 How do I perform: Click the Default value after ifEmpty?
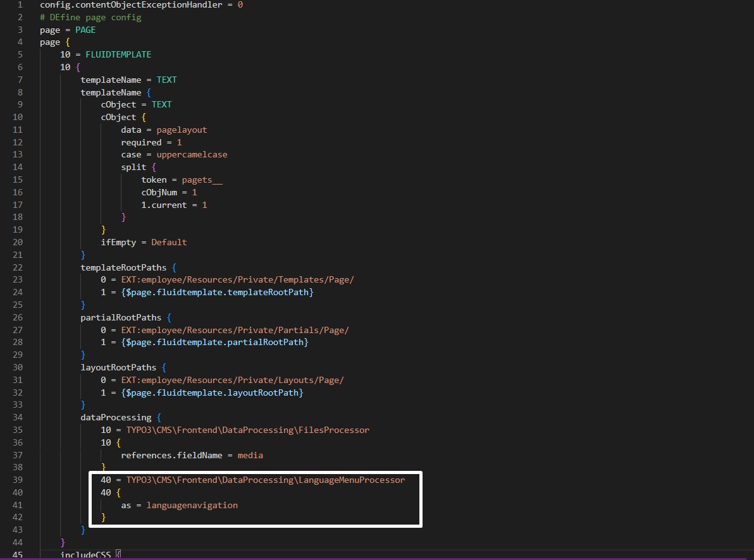tap(169, 242)
